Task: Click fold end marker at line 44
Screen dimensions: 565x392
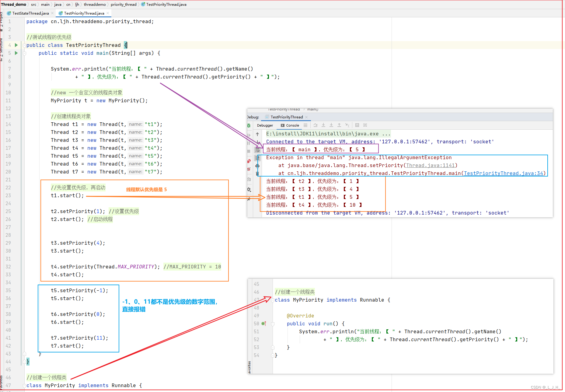Action: tap(24, 362)
